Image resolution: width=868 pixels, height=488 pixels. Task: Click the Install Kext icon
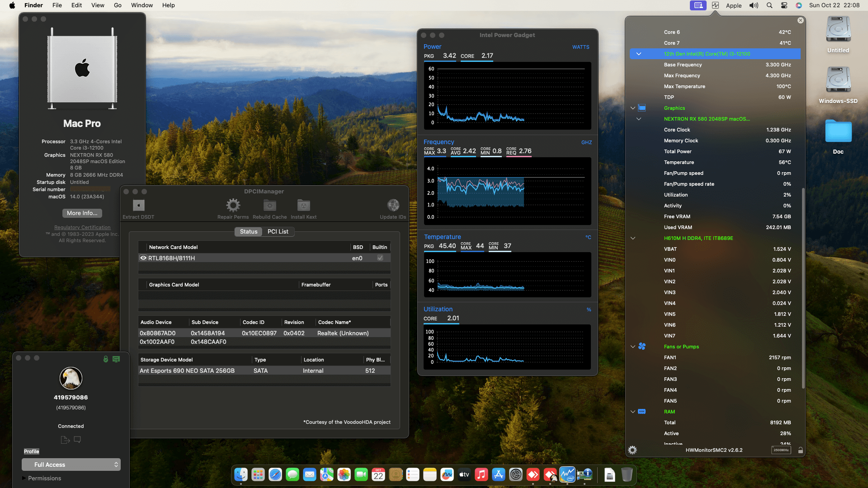(303, 205)
